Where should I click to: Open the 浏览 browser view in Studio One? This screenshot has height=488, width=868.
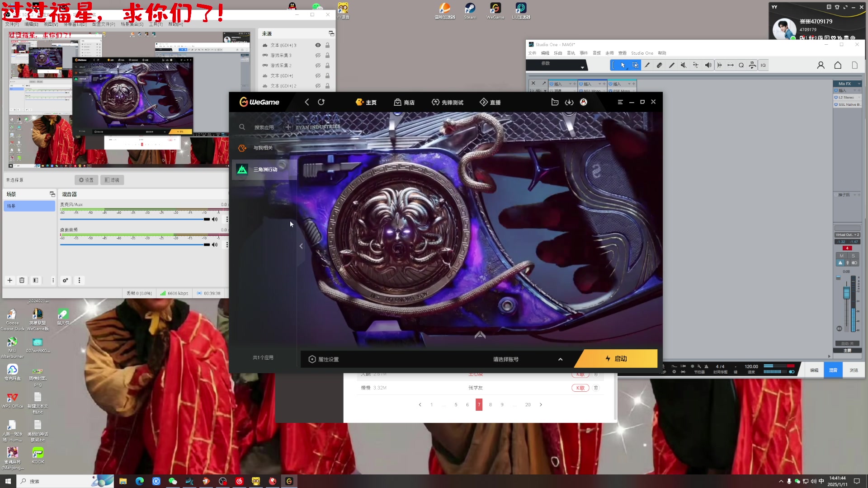[x=854, y=370]
